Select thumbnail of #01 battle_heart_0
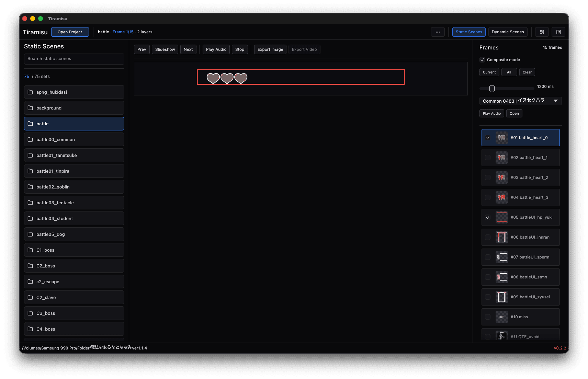 pyautogui.click(x=501, y=138)
